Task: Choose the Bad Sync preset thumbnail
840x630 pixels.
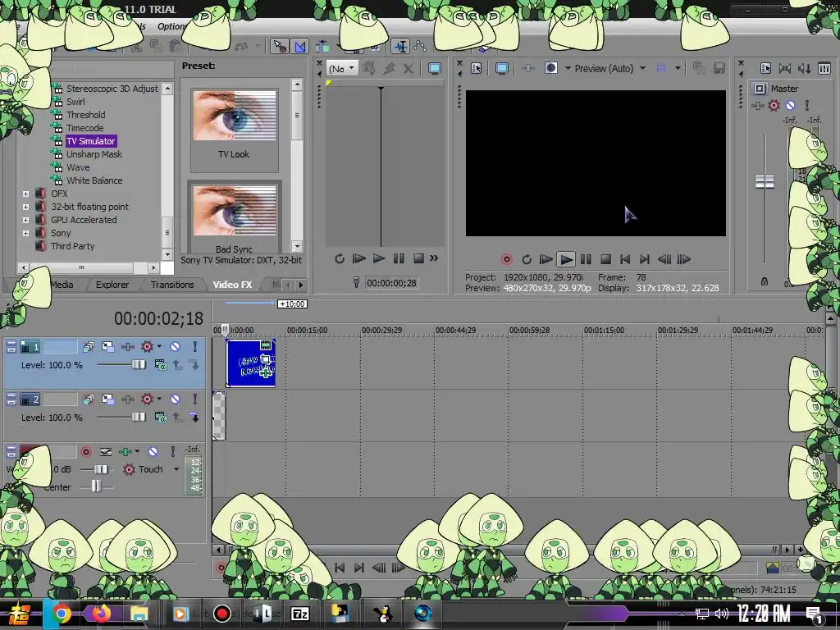Action: tap(235, 211)
